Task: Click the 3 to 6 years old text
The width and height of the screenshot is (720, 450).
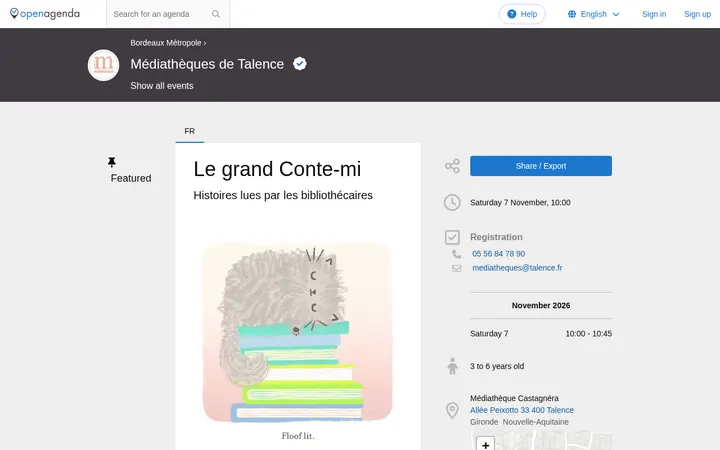Action: [497, 366]
